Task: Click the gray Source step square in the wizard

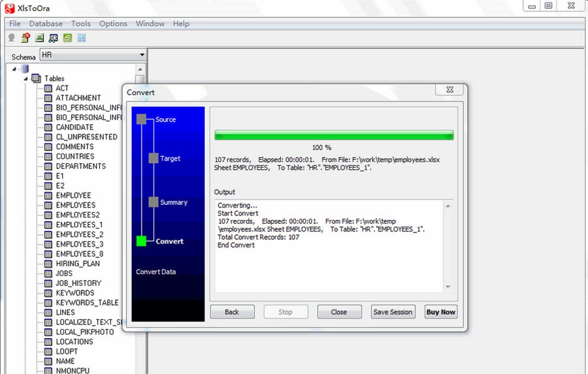Action: (141, 119)
